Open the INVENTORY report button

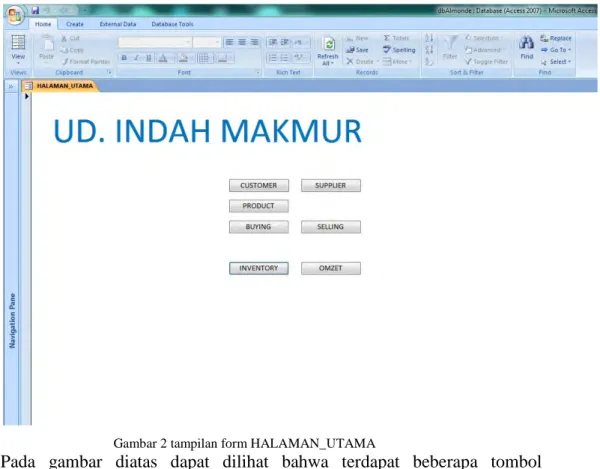[259, 268]
